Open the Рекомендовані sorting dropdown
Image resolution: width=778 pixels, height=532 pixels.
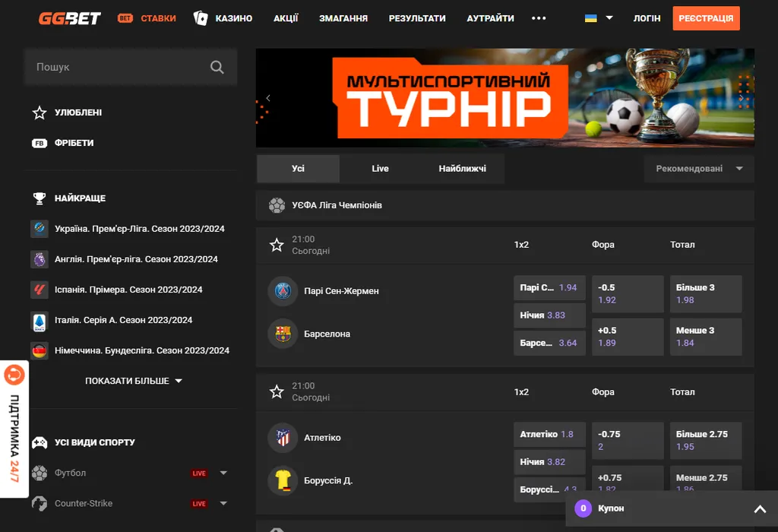pos(698,169)
